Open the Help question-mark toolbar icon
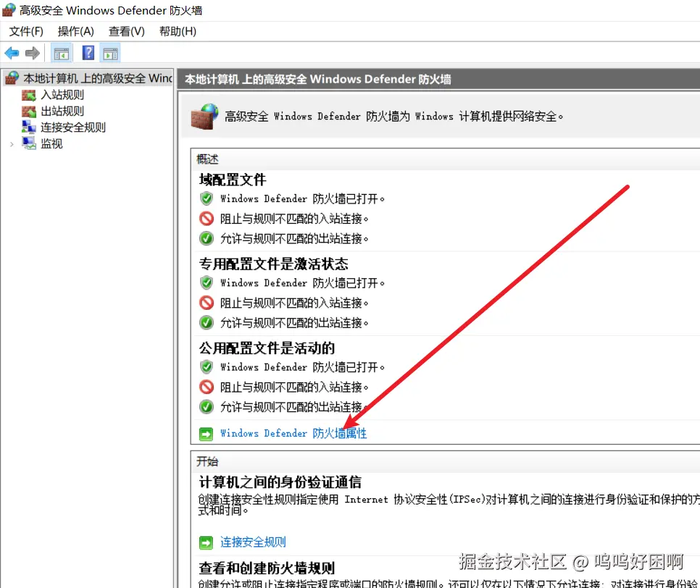The image size is (700, 588). [88, 53]
